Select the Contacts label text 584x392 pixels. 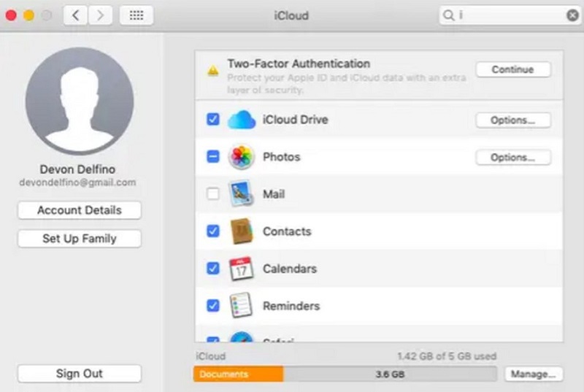point(287,231)
